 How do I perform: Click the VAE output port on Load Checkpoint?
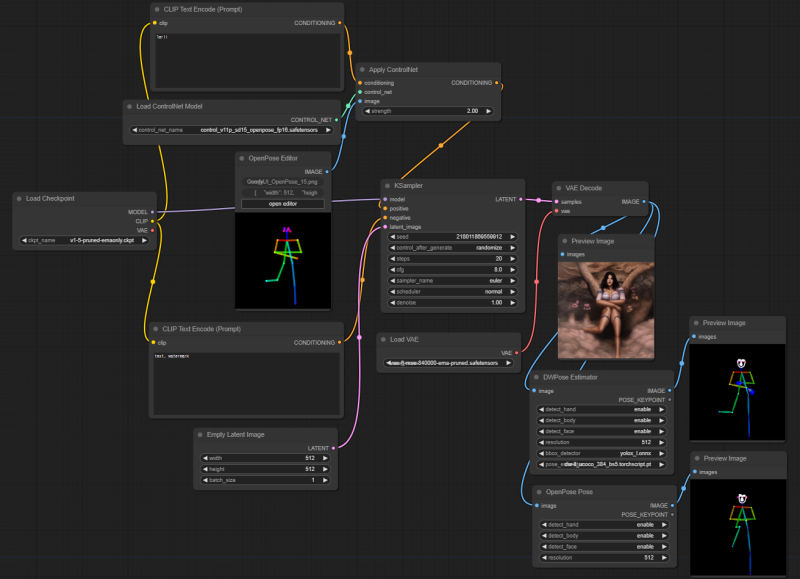tap(153, 230)
